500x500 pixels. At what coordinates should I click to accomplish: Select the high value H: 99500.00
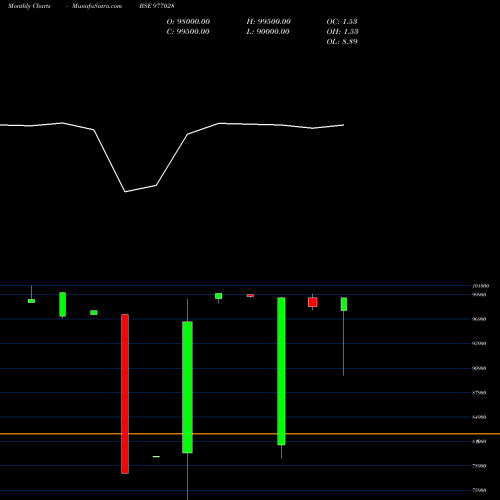(269, 21)
